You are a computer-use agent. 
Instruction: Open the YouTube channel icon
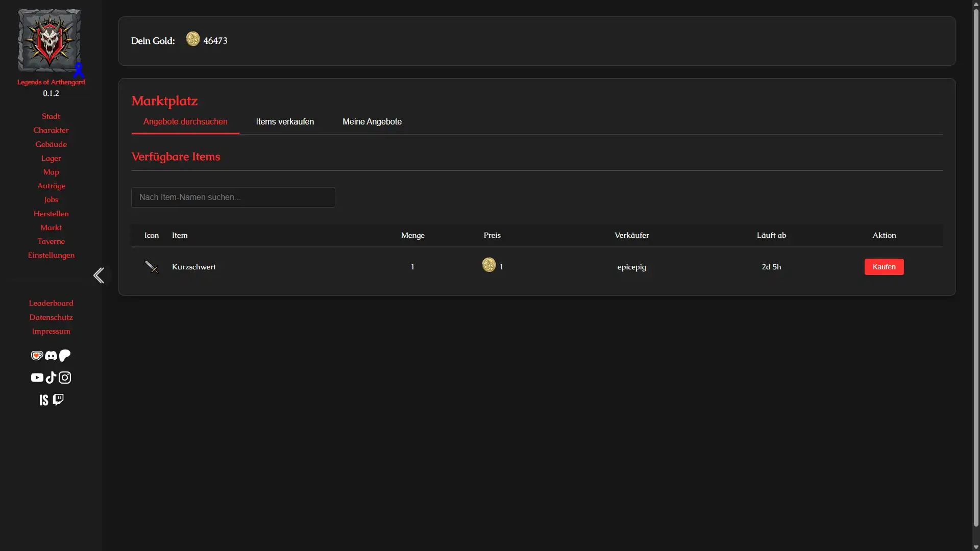pos(36,378)
